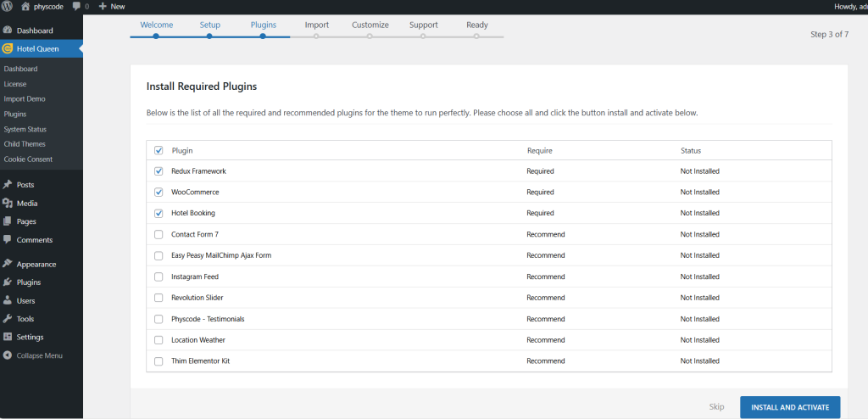Screen dimensions: 868x419
Task: Click the Collapse Menu arrow icon
Action: [x=8, y=355]
